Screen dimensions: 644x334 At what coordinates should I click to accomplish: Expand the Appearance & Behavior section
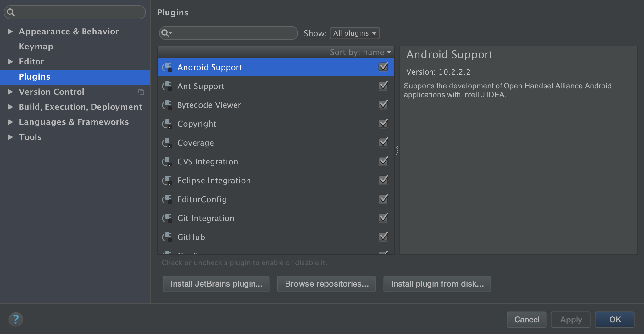pyautogui.click(x=11, y=31)
